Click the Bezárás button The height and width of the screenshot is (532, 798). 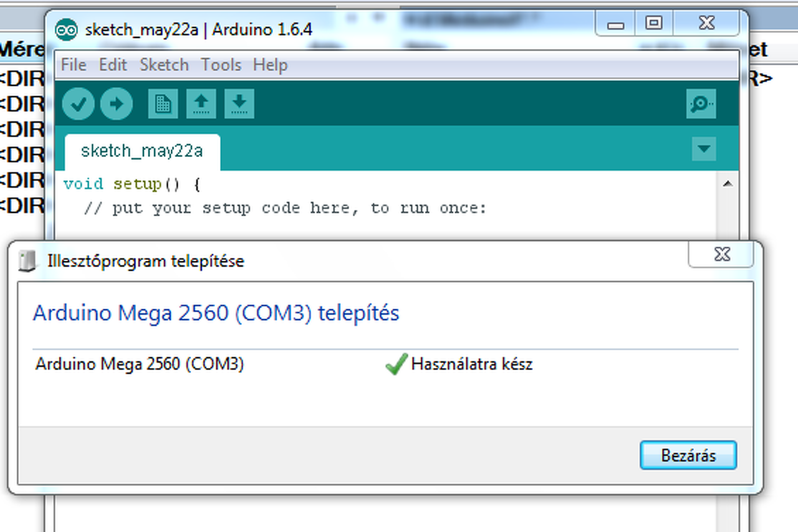click(688, 455)
